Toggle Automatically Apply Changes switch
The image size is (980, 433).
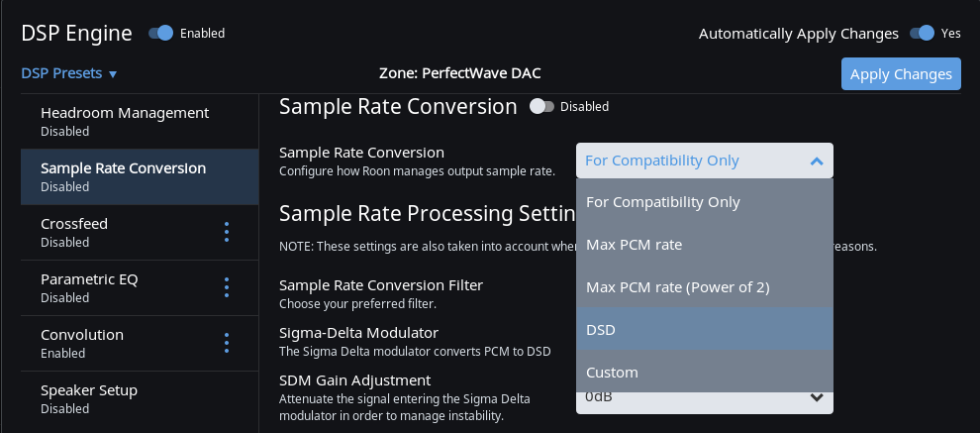click(921, 33)
